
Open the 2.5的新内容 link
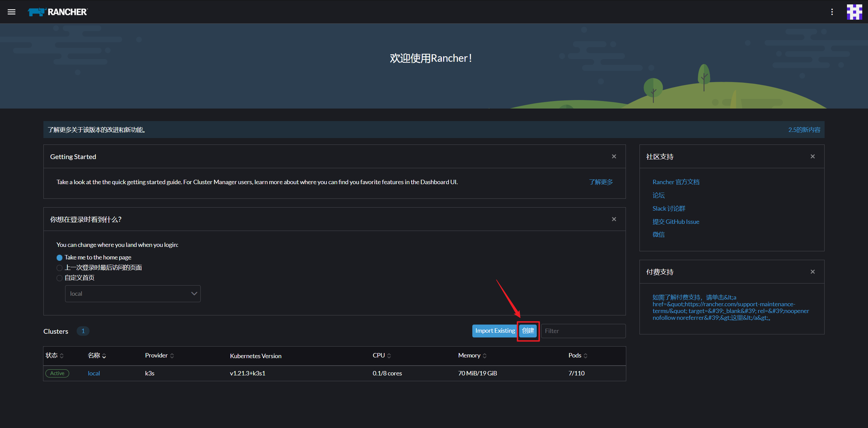804,130
